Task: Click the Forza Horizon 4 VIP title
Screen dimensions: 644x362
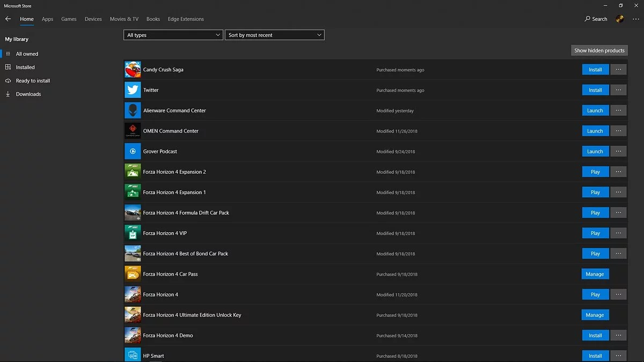Action: click(x=165, y=233)
